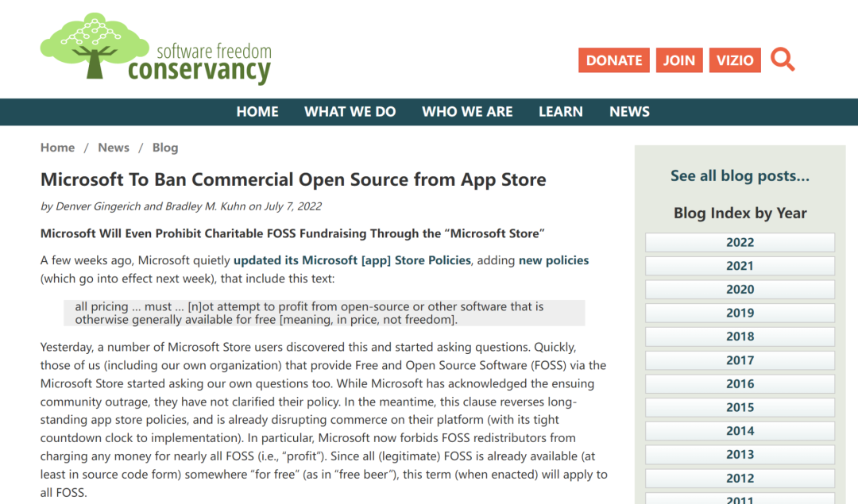Select 2019 in Blog Index
The image size is (858, 504).
click(740, 313)
